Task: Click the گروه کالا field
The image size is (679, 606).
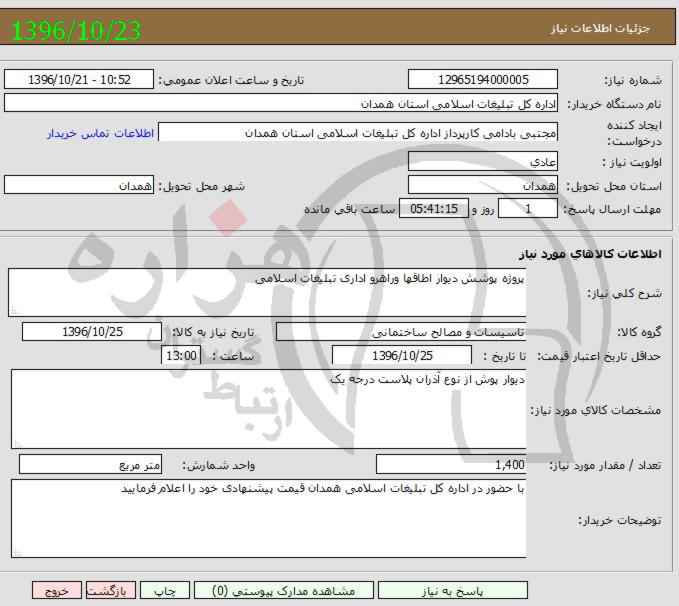Action: point(401,332)
